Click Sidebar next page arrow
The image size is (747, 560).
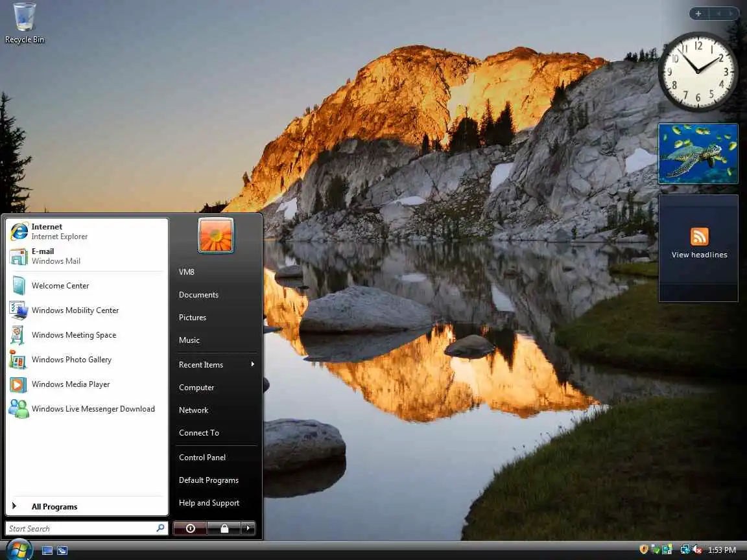731,14
